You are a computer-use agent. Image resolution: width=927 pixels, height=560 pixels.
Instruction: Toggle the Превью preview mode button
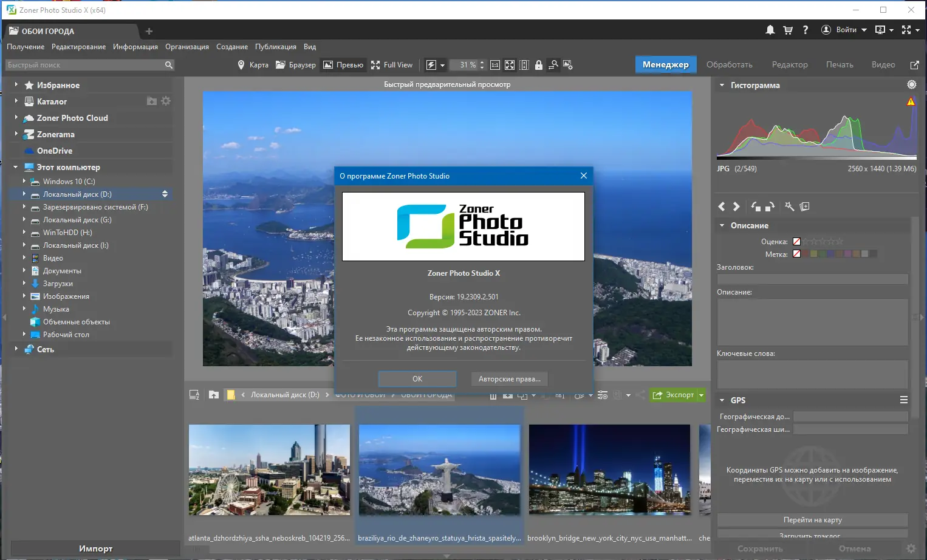(343, 65)
